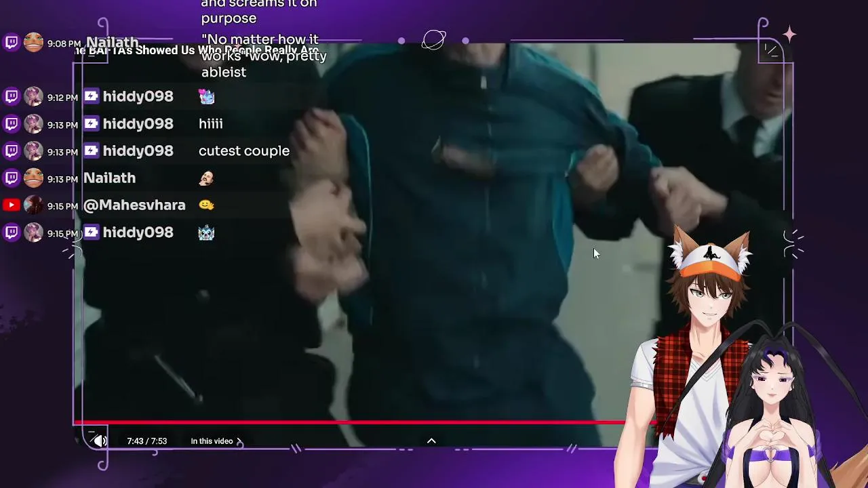
Task: Click the username hiddy098 on the 9:15 PM row
Action: [x=138, y=232]
